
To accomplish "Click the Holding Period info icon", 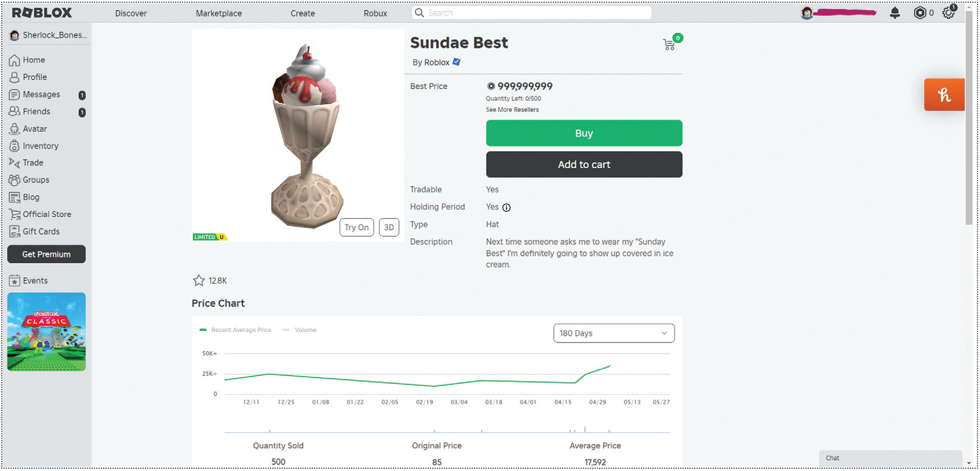I will point(507,207).
